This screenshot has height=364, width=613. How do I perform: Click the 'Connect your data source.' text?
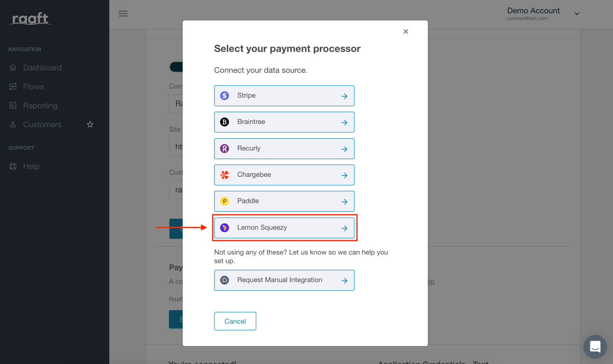point(261,70)
